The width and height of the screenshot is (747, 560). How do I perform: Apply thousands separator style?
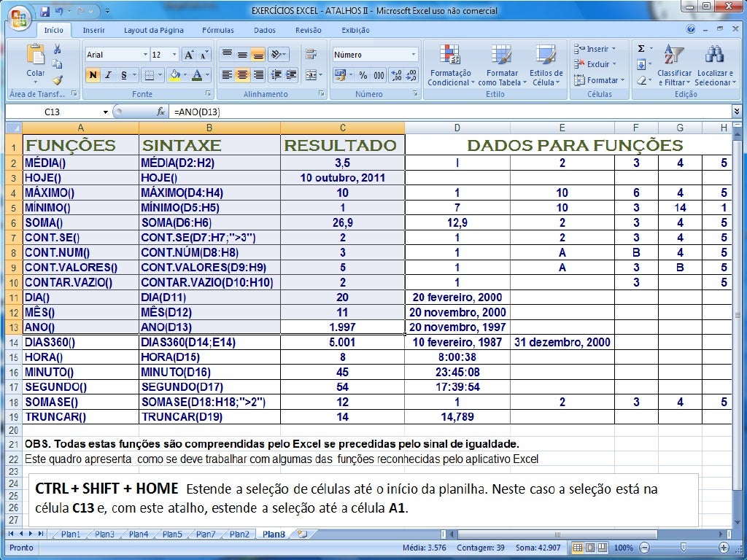coord(379,75)
